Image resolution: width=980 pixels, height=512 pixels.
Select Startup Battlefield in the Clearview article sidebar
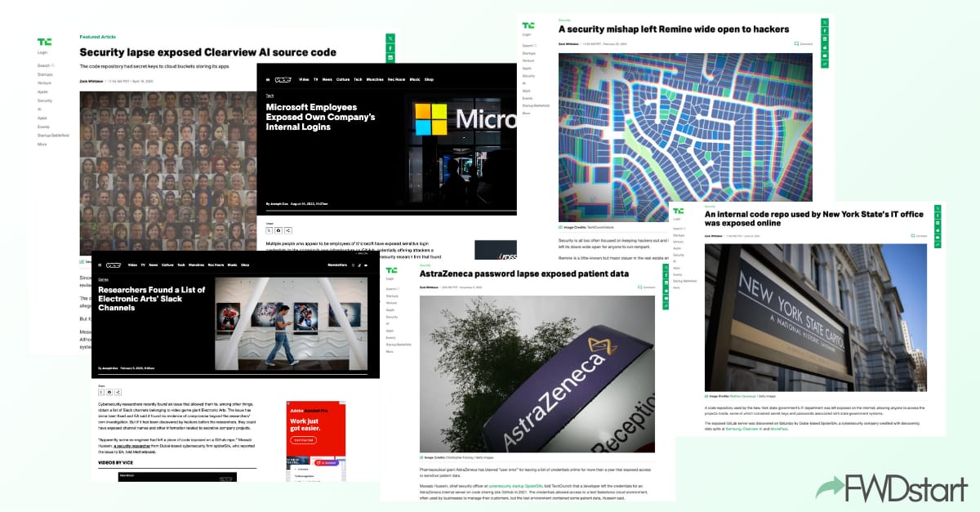pyautogui.click(x=53, y=136)
